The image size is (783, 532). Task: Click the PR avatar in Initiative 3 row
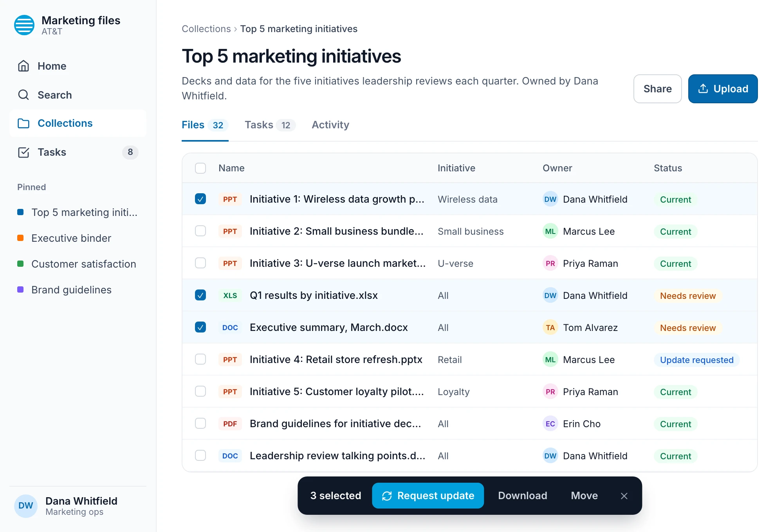pyautogui.click(x=550, y=263)
